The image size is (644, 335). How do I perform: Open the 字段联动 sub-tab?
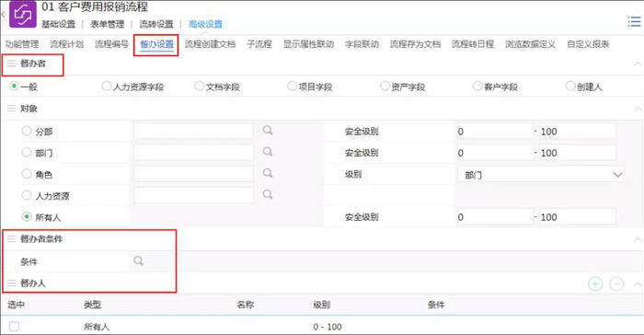(362, 44)
